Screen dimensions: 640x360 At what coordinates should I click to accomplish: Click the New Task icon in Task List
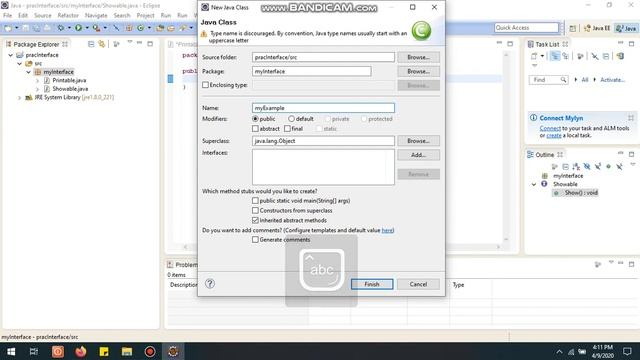pyautogui.click(x=534, y=56)
